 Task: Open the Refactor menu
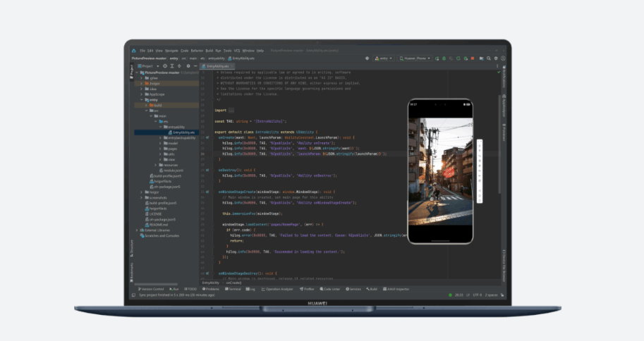tap(197, 51)
